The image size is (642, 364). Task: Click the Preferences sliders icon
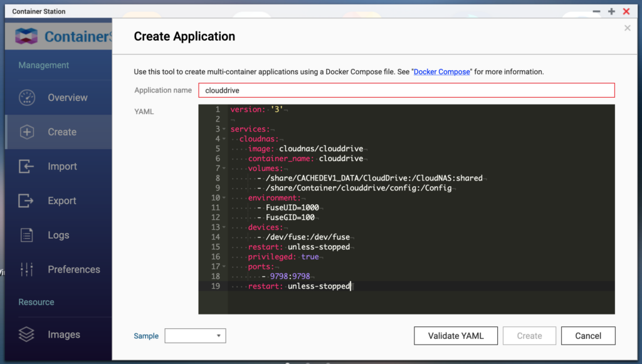[26, 269]
